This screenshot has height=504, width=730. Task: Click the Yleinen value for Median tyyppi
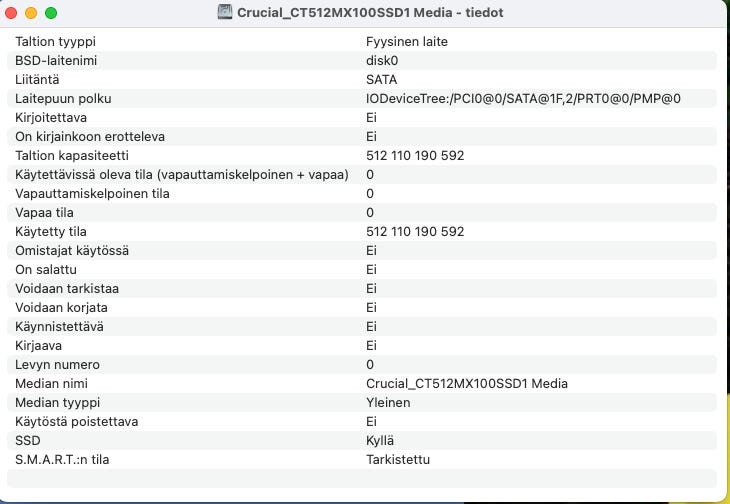[388, 402]
